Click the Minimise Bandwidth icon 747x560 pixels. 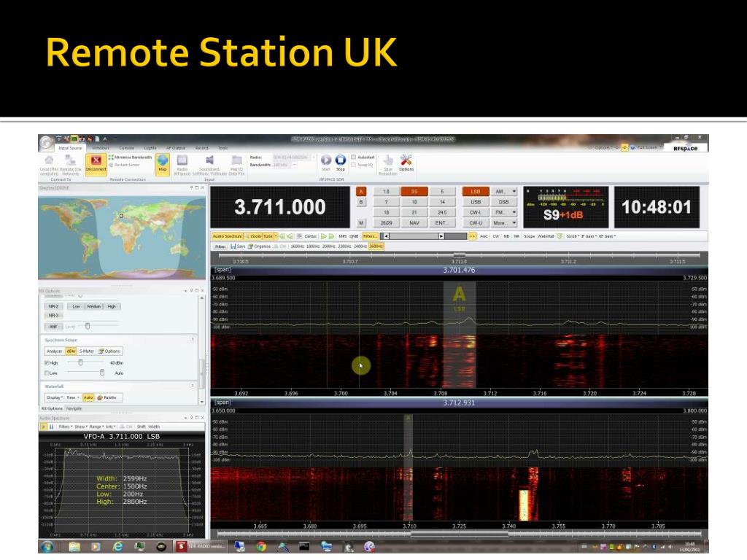(111, 157)
